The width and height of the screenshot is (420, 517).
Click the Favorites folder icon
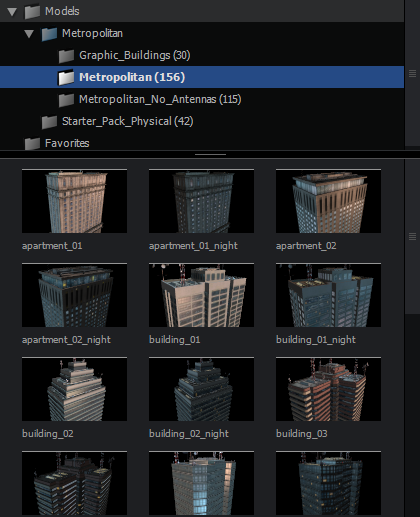coord(32,143)
